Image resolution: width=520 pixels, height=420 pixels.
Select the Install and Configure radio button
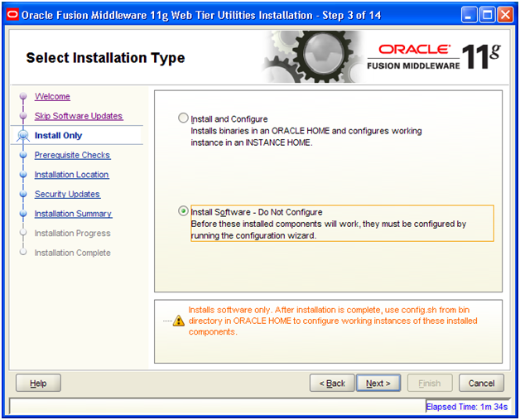(183, 118)
